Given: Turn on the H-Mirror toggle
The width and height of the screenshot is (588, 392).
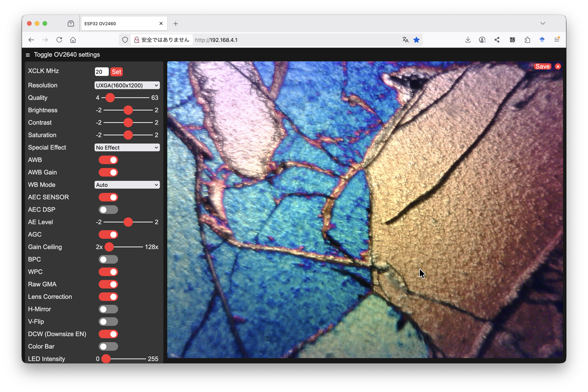Looking at the screenshot, I should (x=108, y=309).
